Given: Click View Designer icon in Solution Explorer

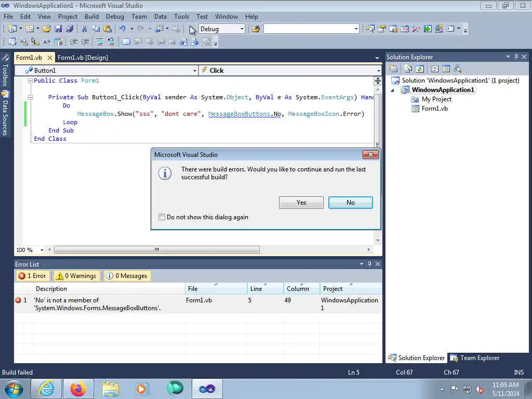Looking at the screenshot, I should (x=446, y=69).
